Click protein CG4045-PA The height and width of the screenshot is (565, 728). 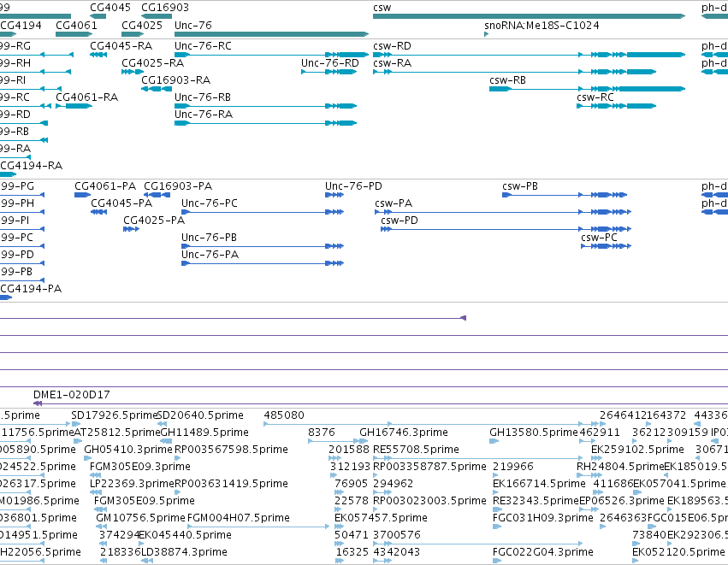pyautogui.click(x=98, y=212)
